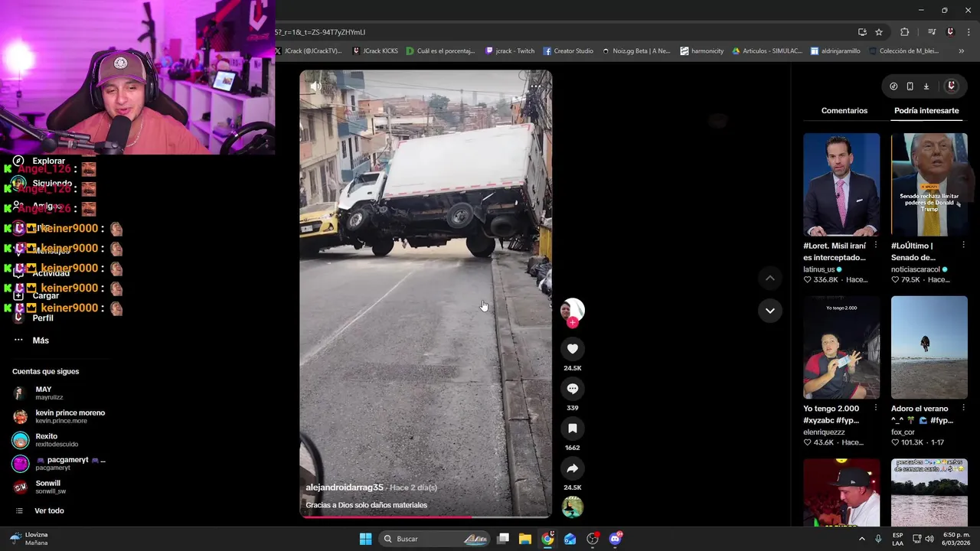Bookmark this page with star icon

tap(879, 32)
